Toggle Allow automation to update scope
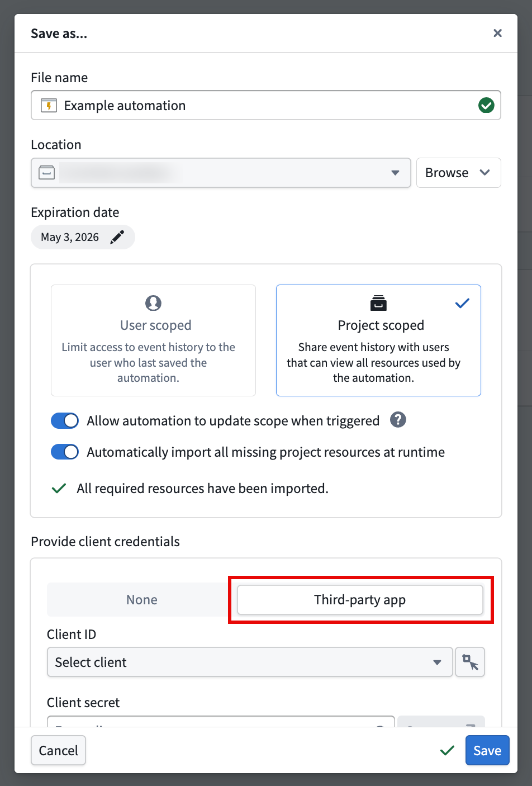 [x=65, y=421]
